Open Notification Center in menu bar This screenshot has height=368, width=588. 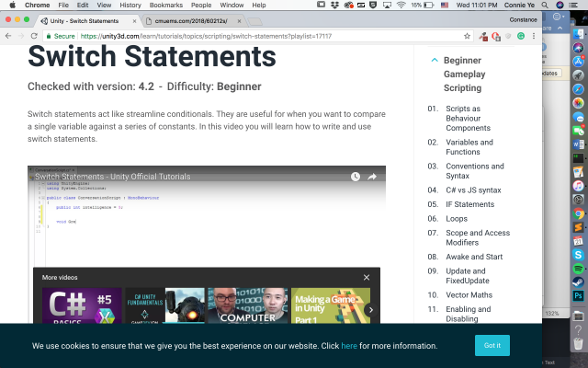pos(573,5)
